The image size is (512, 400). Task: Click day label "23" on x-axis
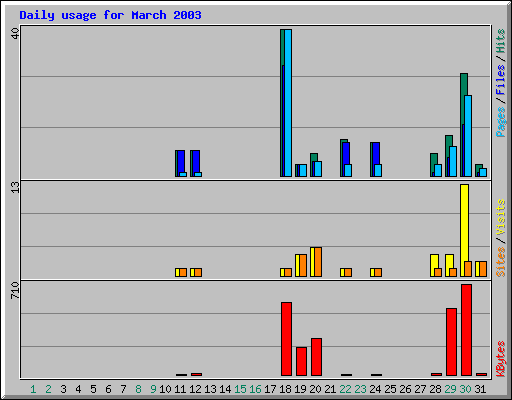coord(360,389)
